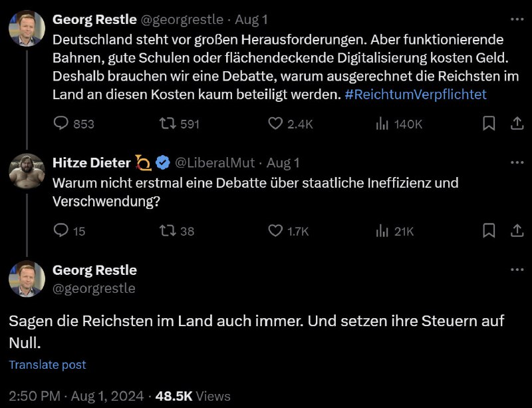532x408 pixels.
Task: Open view analytics for the first post
Action: click(381, 123)
